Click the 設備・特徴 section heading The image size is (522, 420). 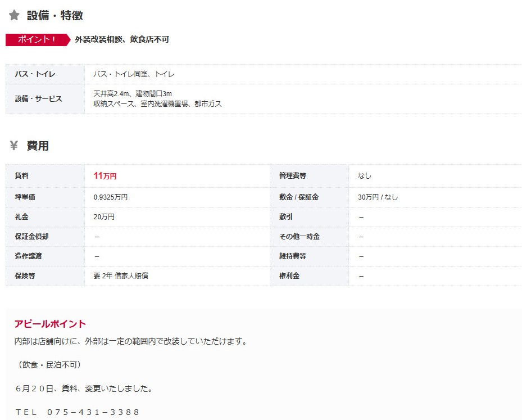(x=55, y=16)
